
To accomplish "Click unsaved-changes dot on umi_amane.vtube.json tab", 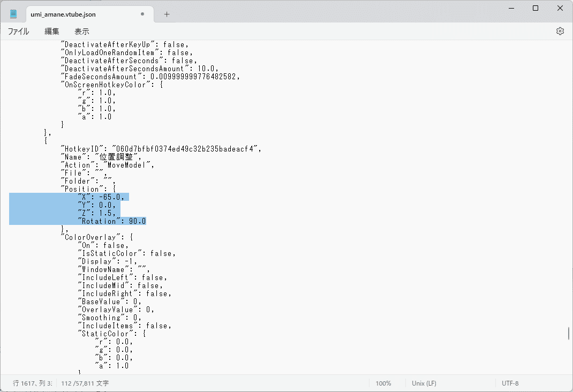I will (x=142, y=14).
